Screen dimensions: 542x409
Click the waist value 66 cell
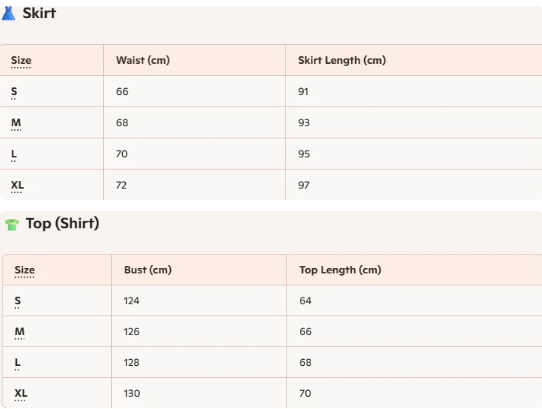click(x=194, y=91)
